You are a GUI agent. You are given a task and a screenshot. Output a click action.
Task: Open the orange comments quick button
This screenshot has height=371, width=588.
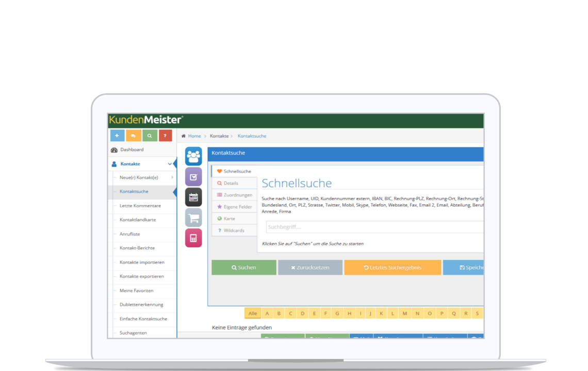click(x=133, y=136)
